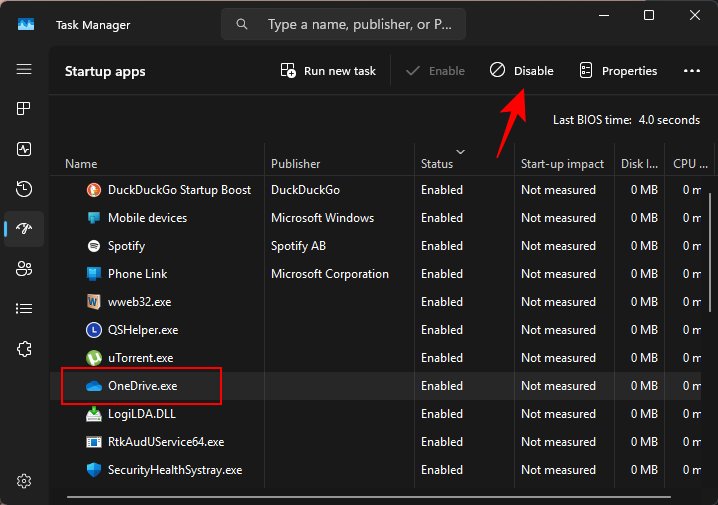Click the Microsoft Windows publisher cell
718x505 pixels.
pyautogui.click(x=322, y=218)
